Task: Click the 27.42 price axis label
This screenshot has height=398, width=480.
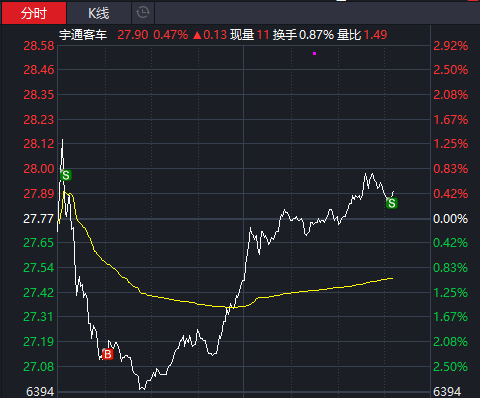Action: [x=39, y=293]
